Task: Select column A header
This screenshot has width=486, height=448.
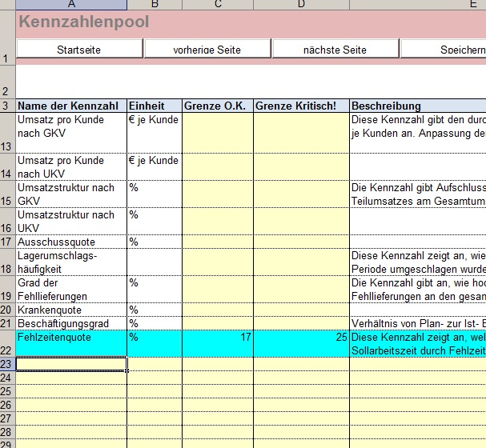Action: click(71, 5)
